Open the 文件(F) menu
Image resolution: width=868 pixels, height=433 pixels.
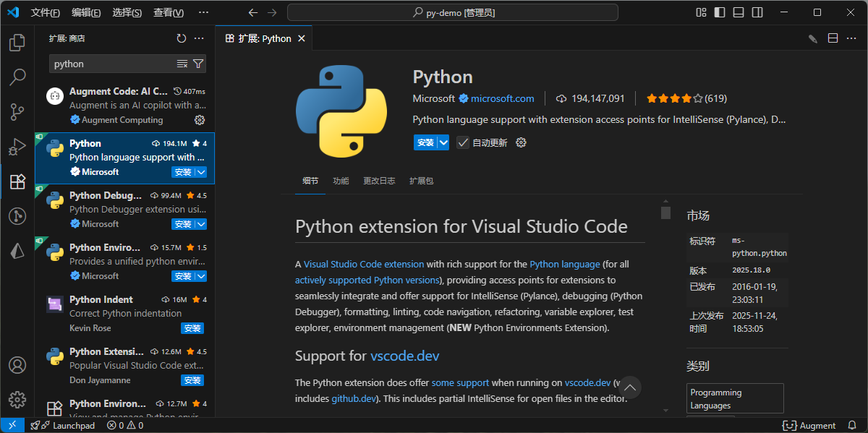click(46, 12)
